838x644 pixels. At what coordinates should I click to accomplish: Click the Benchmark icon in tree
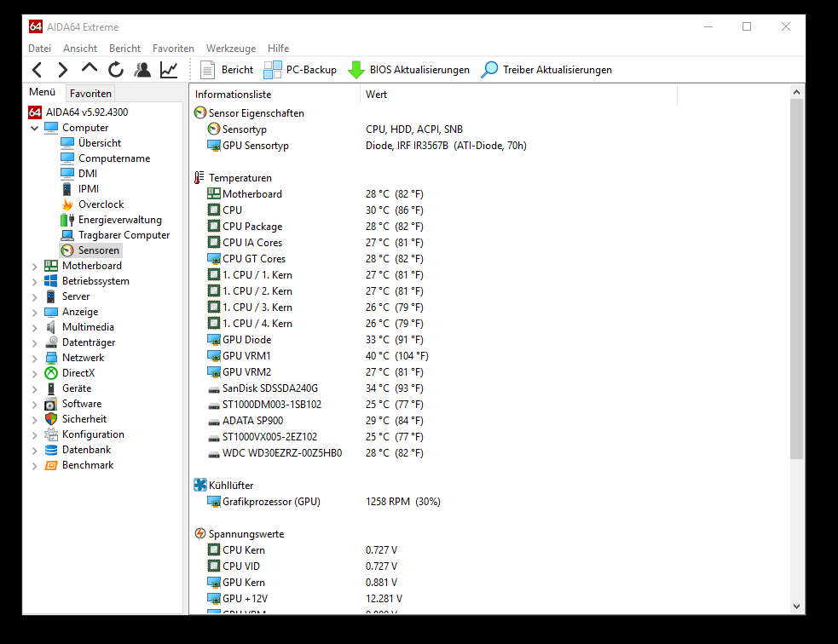[x=51, y=466]
